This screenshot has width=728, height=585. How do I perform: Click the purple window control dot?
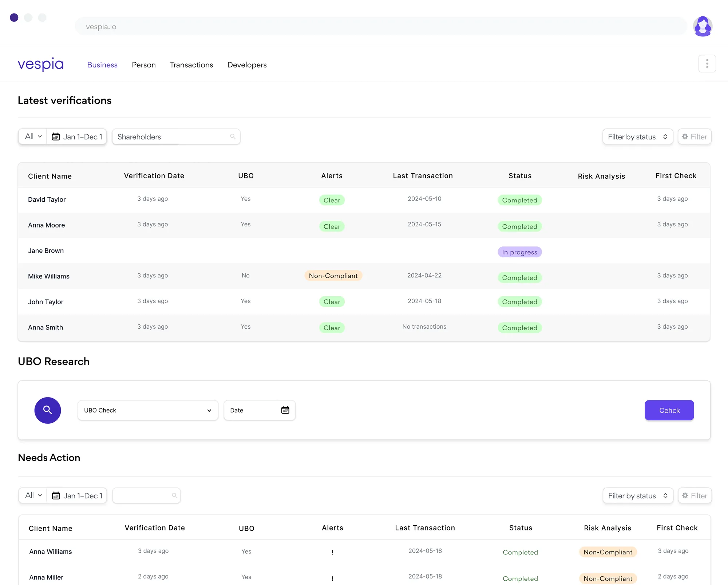point(14,17)
